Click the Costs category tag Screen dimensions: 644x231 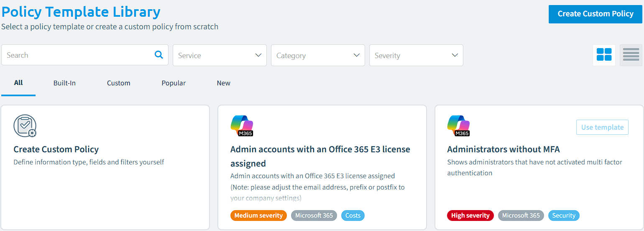pyautogui.click(x=353, y=216)
